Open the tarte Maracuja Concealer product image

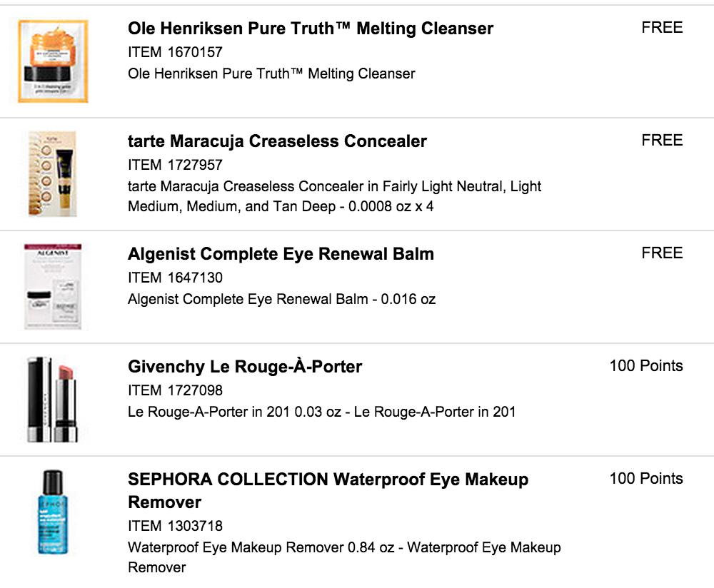point(53,174)
